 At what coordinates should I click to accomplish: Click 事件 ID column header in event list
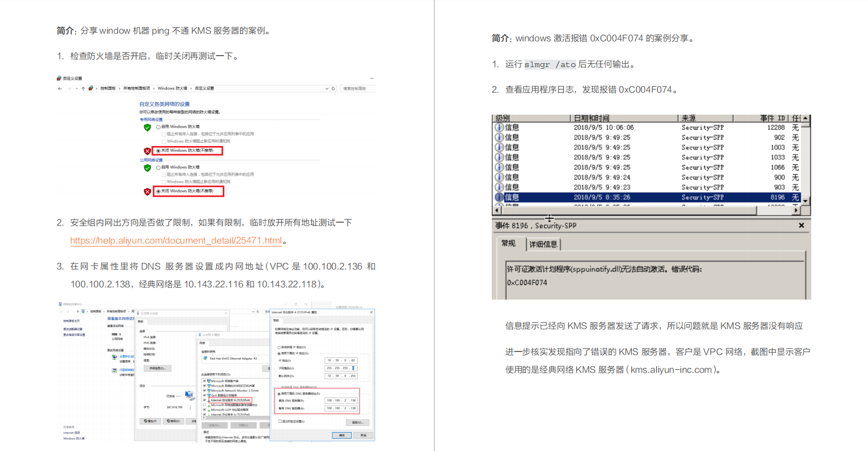coord(761,118)
